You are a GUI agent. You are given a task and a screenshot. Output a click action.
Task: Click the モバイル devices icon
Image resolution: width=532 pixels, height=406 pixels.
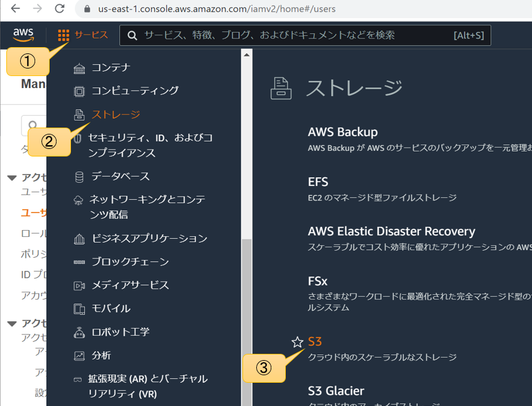pos(79,309)
